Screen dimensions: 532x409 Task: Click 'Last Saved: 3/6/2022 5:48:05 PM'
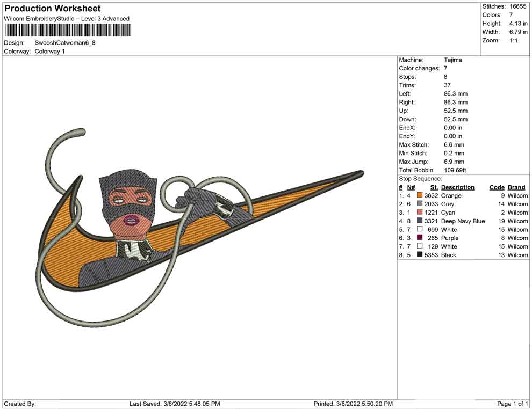175,404
